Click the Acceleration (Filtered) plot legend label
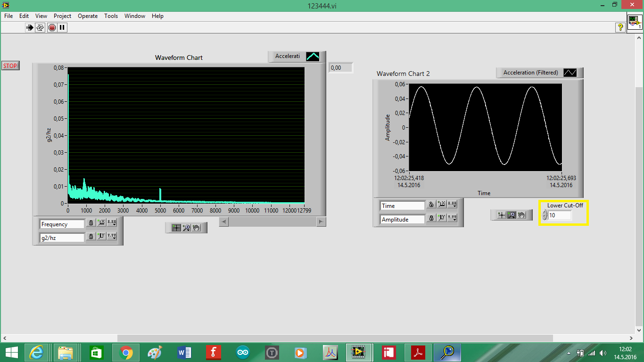Image resolution: width=644 pixels, height=362 pixels. (x=530, y=73)
